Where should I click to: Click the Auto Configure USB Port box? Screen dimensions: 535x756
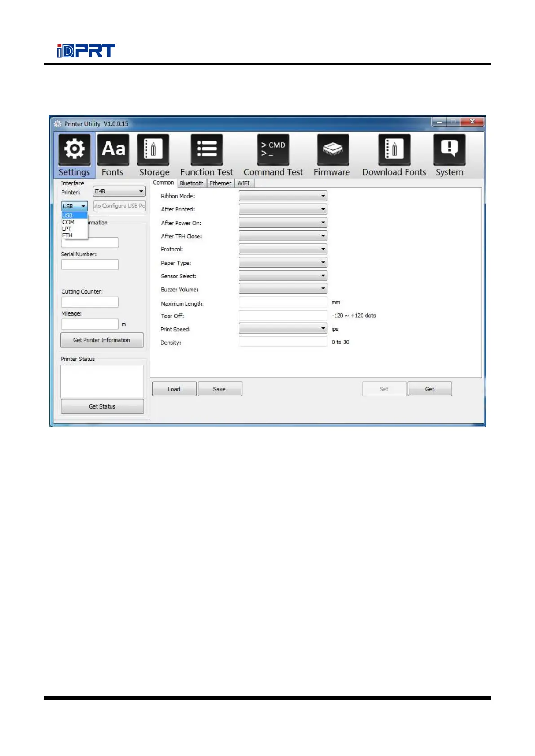tap(119, 206)
